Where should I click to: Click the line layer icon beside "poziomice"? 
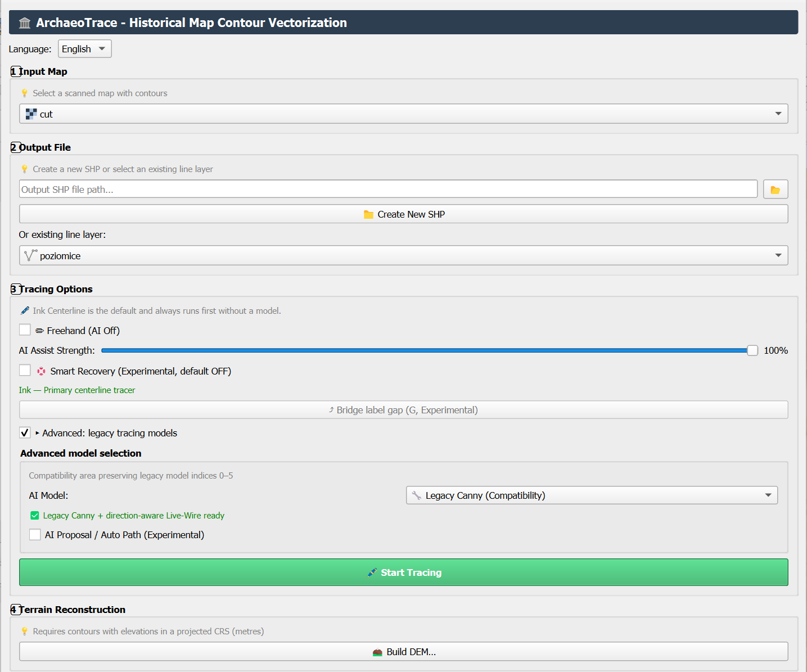31,255
